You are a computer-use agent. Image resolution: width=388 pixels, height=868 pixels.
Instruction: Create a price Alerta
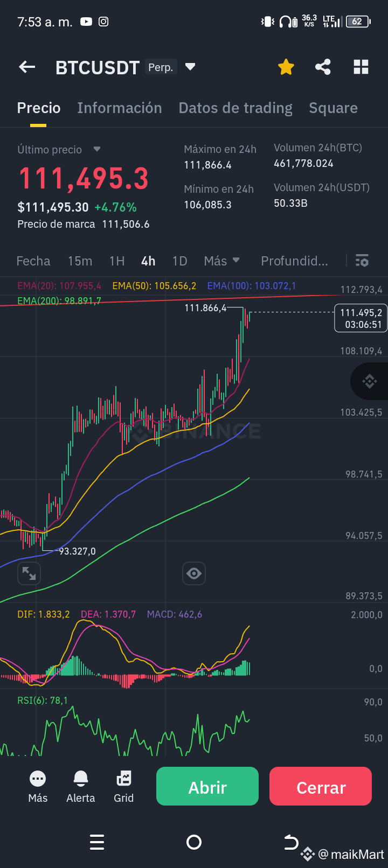pos(81,787)
